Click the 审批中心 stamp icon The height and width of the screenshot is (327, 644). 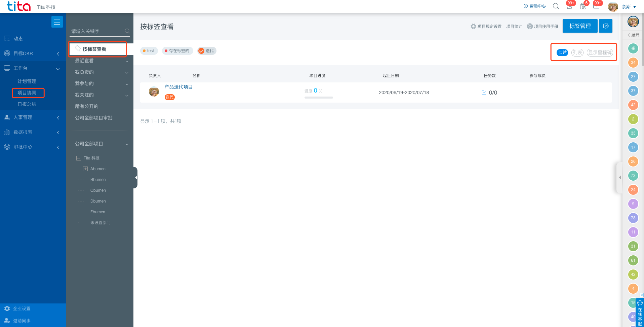[7, 147]
